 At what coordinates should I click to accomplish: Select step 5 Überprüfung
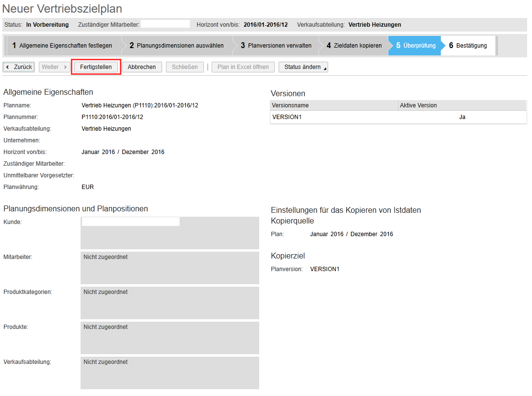[416, 46]
